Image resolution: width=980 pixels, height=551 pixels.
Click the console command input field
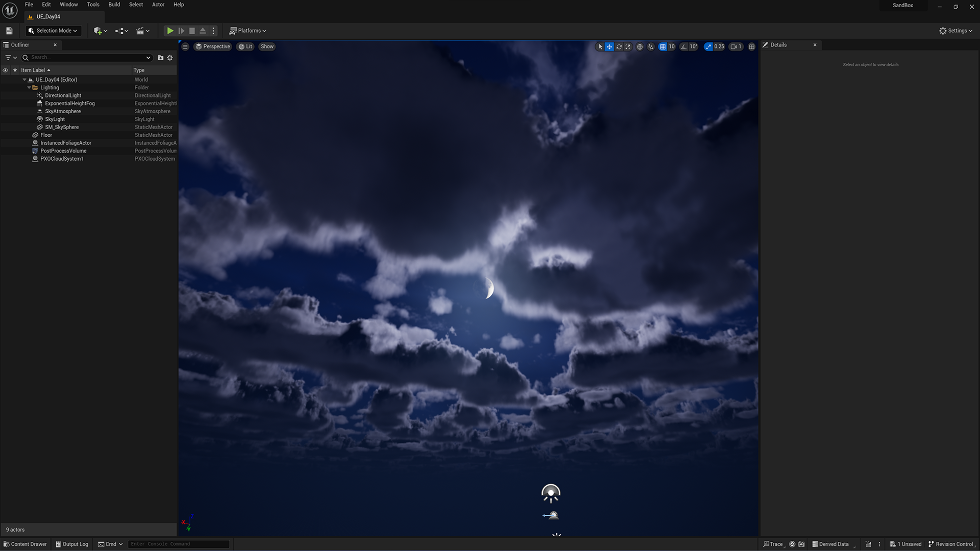178,544
